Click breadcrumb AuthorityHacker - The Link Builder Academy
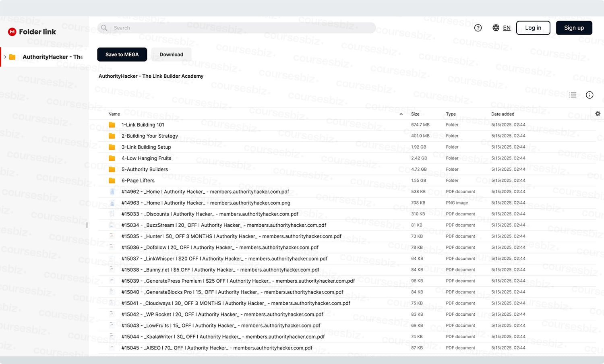604x364 pixels. pos(151,76)
